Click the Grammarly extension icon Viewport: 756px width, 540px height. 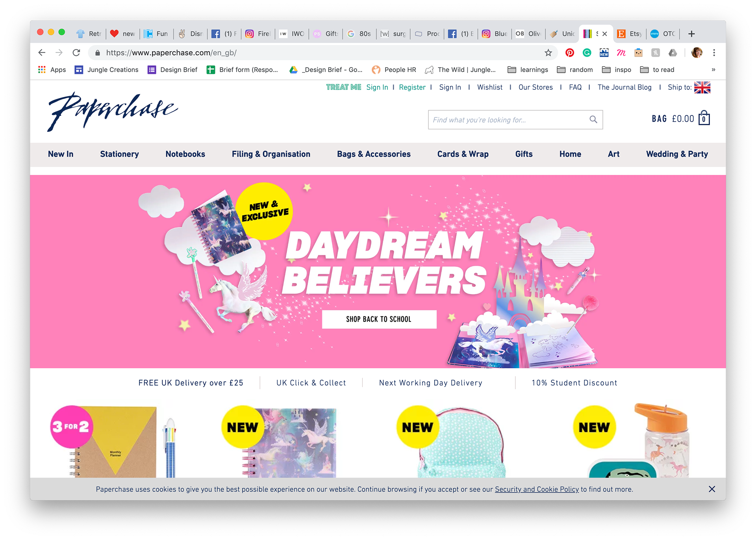587,53
